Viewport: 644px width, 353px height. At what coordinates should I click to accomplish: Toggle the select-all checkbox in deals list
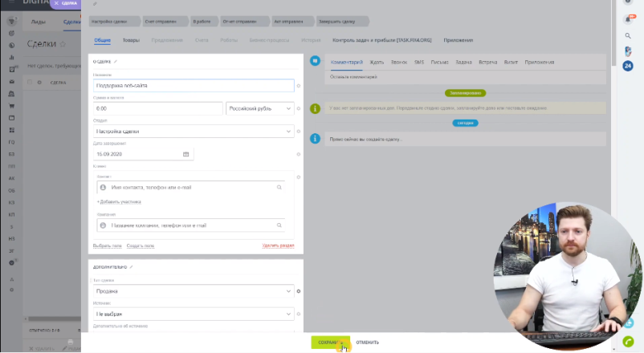30,82
